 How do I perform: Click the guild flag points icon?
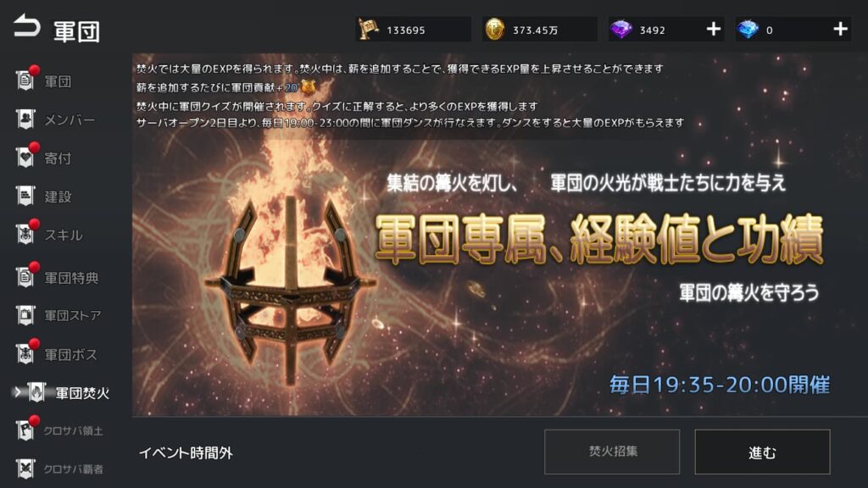(x=368, y=29)
